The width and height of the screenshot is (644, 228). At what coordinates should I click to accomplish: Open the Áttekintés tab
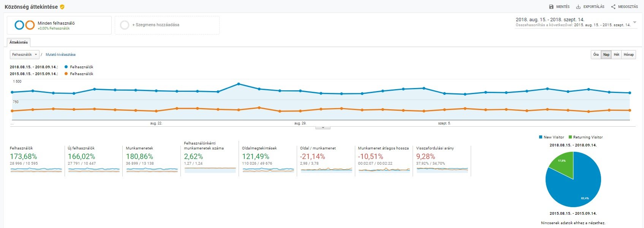click(x=19, y=42)
